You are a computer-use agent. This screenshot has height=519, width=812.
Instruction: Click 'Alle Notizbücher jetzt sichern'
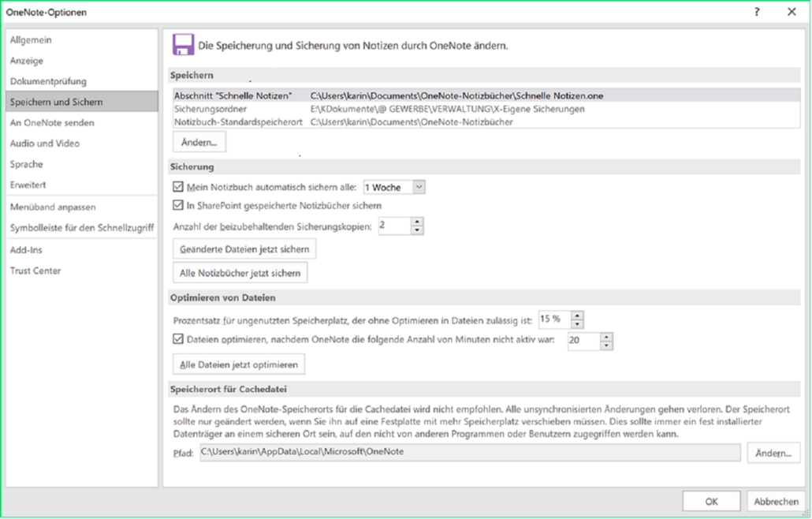click(241, 274)
